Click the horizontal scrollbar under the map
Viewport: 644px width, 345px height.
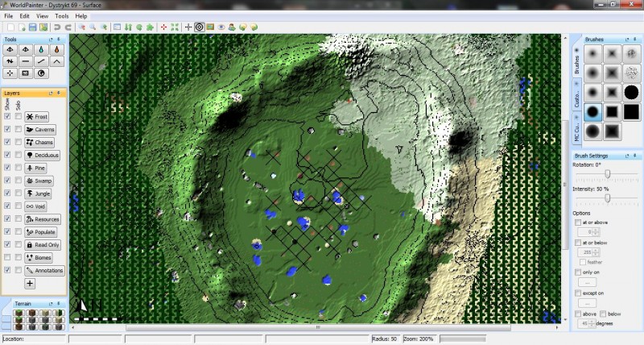[317, 328]
